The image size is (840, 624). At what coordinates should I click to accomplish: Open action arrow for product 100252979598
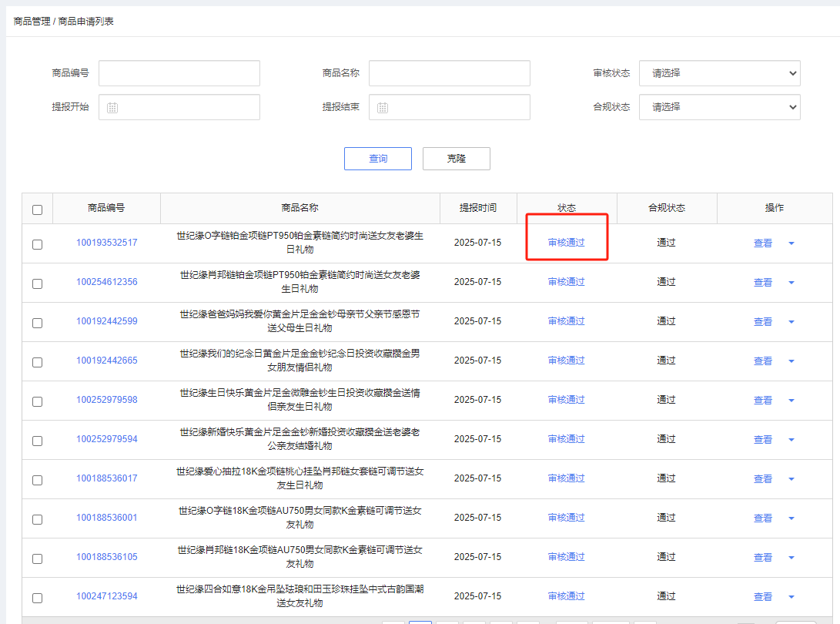pyautogui.click(x=791, y=401)
